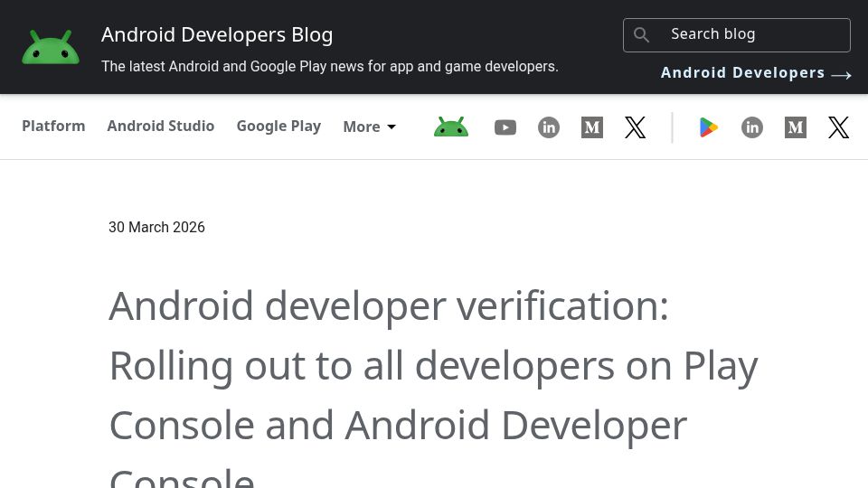Open the Google Play X (Twitter) icon
Image resolution: width=868 pixels, height=488 pixels.
click(839, 127)
